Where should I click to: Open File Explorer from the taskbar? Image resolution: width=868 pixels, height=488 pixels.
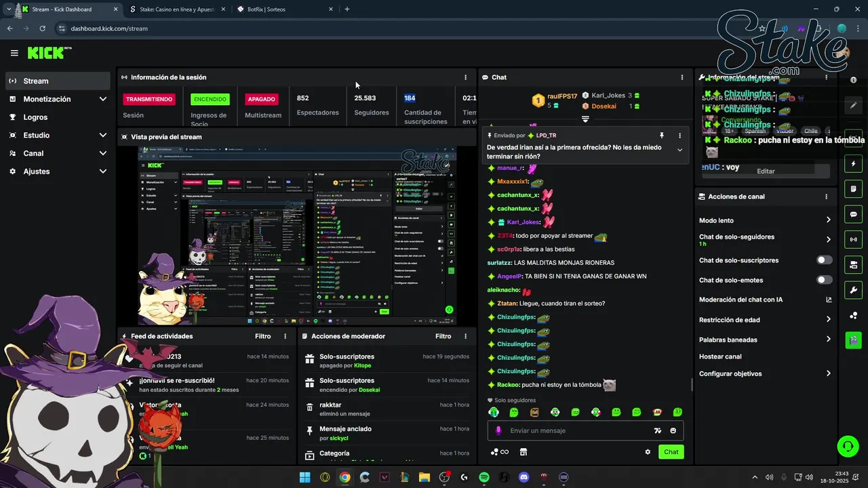coord(425,477)
